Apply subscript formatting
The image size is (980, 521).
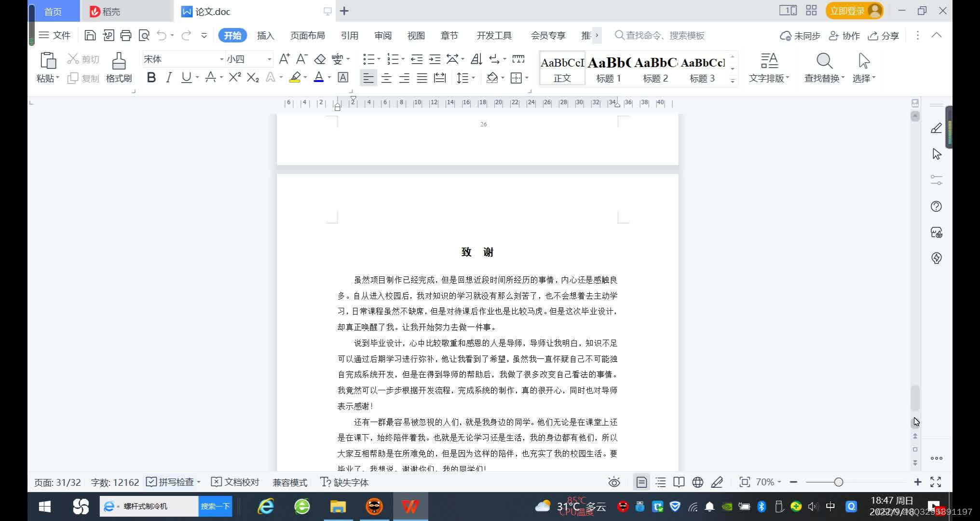point(253,77)
